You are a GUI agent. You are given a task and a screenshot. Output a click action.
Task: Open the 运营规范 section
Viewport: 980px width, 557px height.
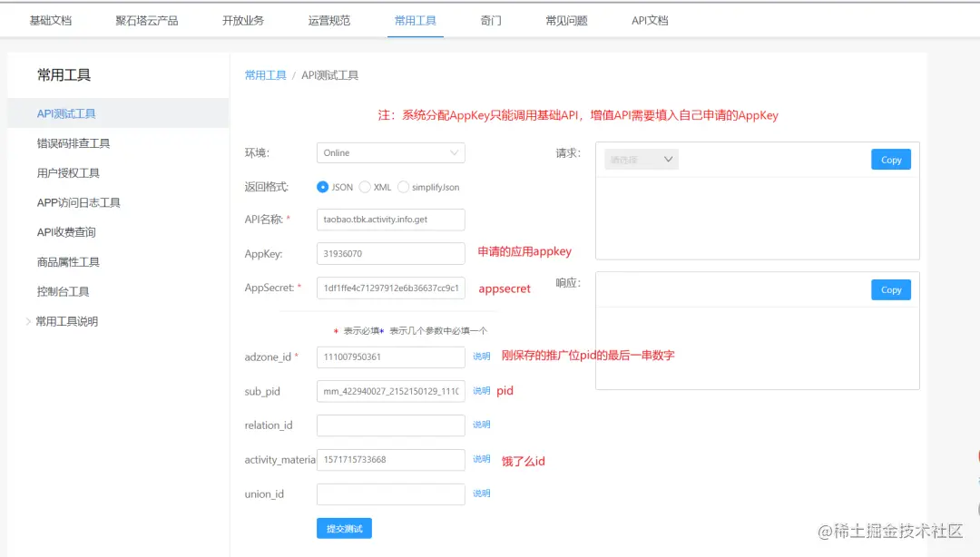328,20
